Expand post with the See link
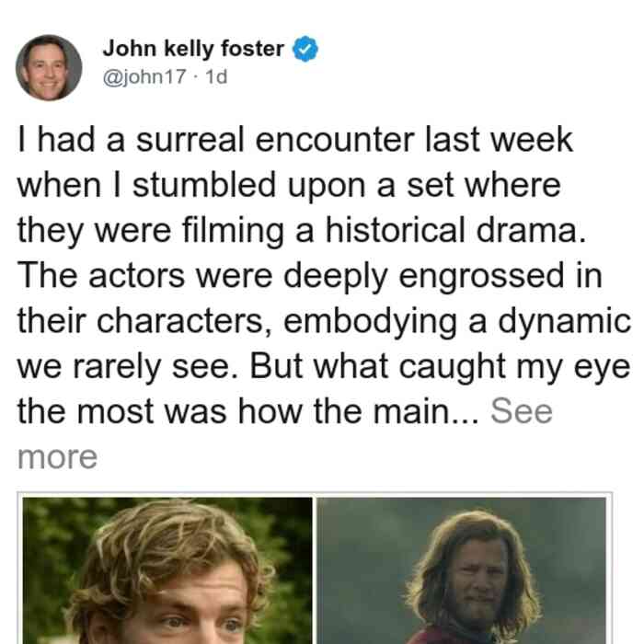The height and width of the screenshot is (644, 644). 522,411
